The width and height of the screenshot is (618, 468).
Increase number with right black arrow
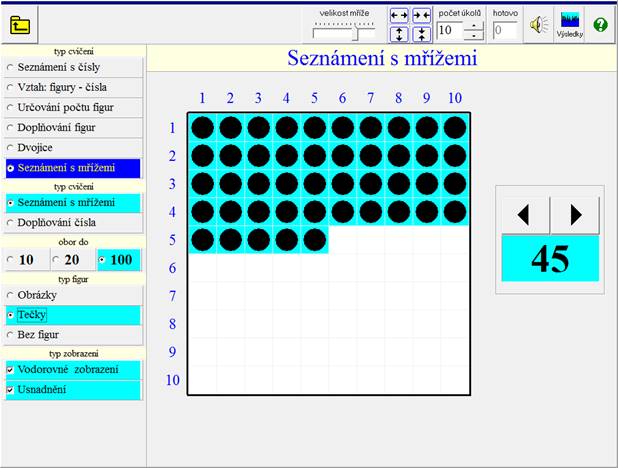pyautogui.click(x=575, y=215)
